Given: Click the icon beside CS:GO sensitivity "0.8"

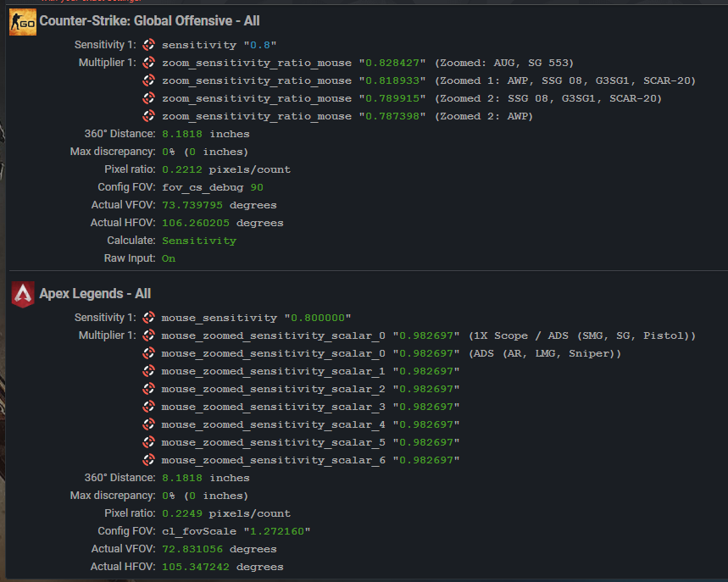Looking at the screenshot, I should point(148,45).
